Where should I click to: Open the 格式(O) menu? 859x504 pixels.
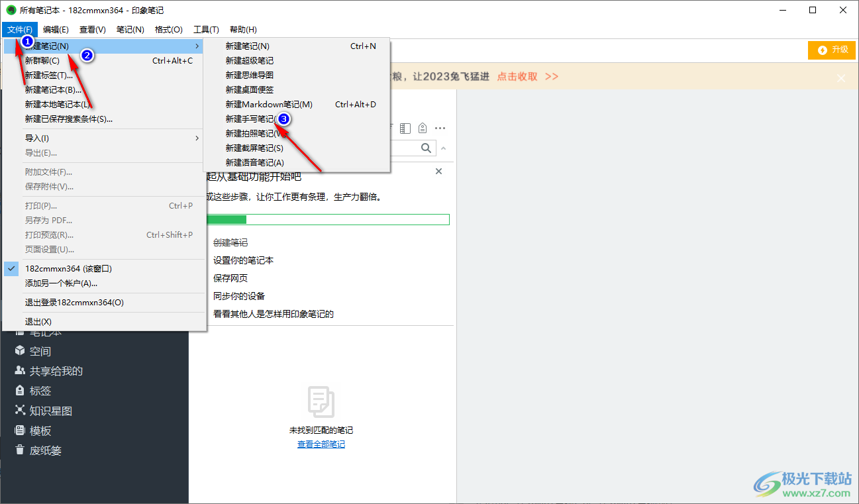tap(169, 29)
